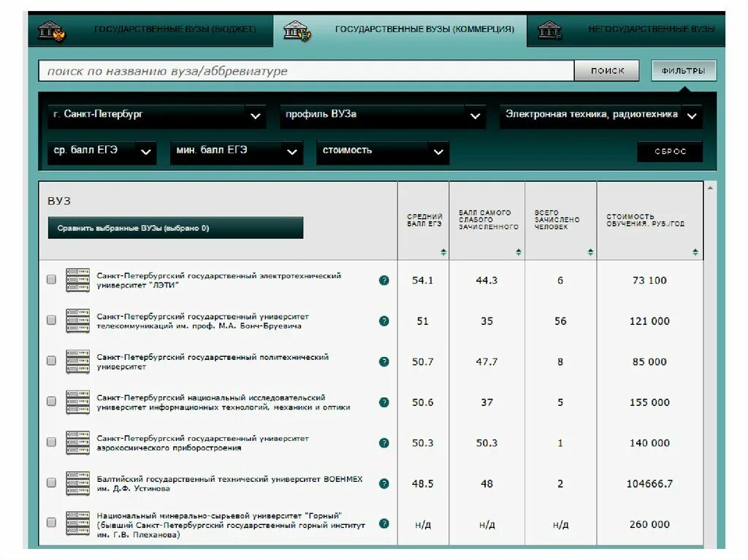Open the профиль ВУЗа dropdown
This screenshot has width=748, height=560.
coord(383,115)
